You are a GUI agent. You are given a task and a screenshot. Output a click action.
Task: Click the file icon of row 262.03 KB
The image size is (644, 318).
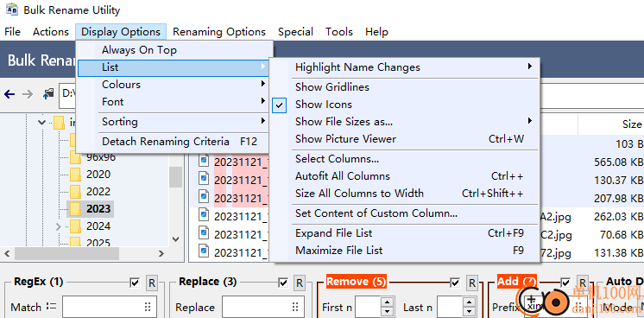[204, 214]
